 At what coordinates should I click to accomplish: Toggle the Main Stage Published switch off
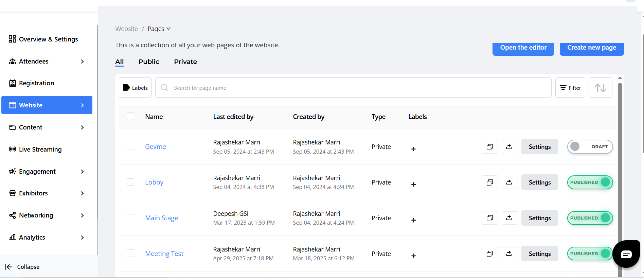tap(590, 218)
